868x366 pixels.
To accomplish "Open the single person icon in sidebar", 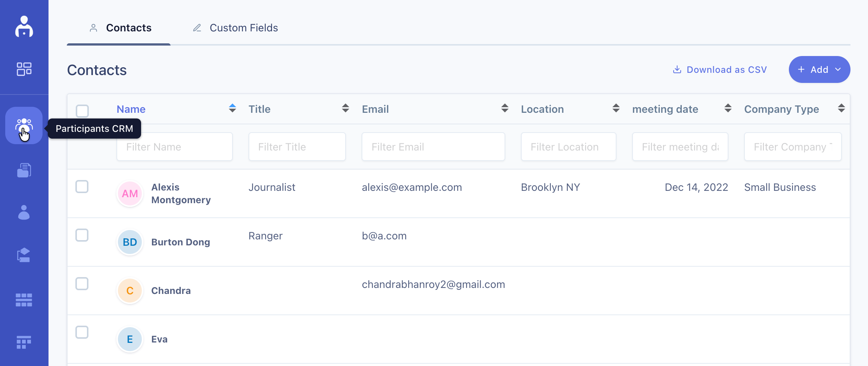I will 24,212.
